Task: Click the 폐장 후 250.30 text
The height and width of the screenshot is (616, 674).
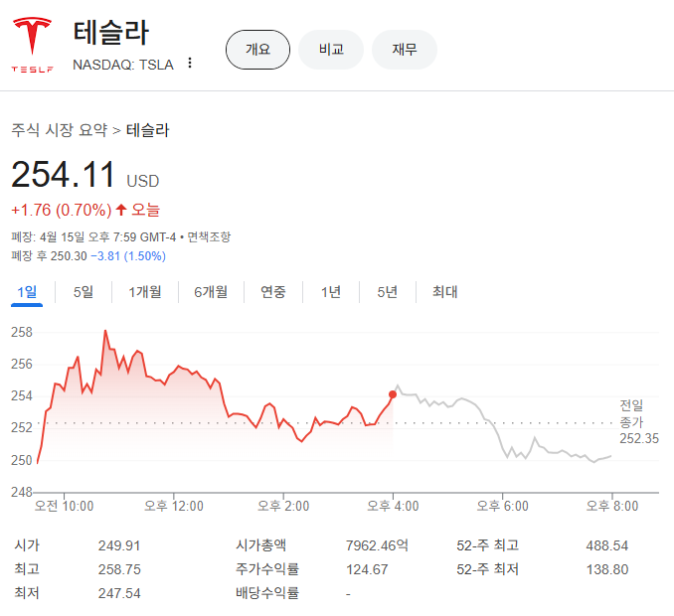Action: pyautogui.click(x=49, y=256)
